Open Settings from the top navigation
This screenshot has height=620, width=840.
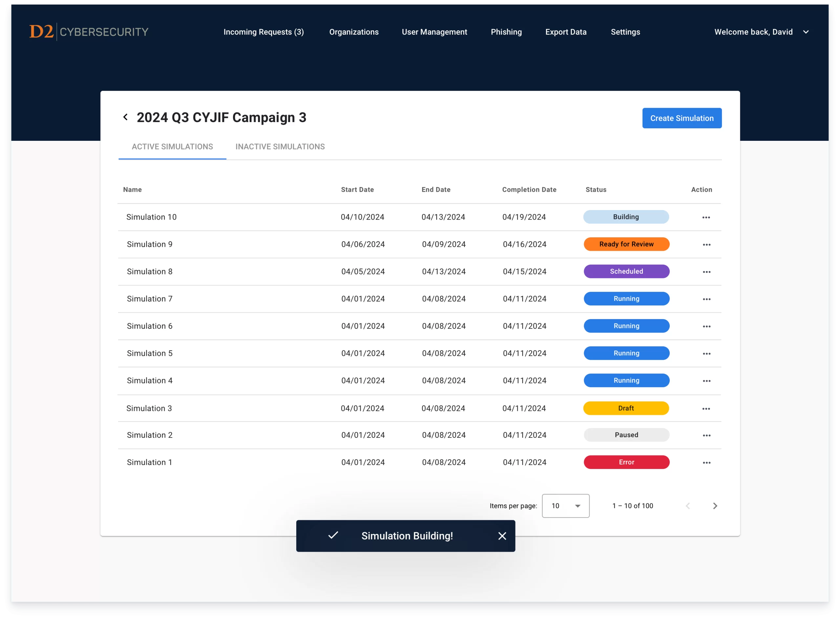pos(625,32)
